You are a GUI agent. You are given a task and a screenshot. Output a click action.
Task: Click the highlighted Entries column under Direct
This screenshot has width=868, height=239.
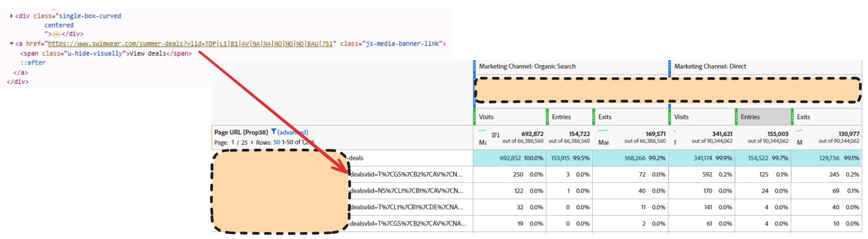763,117
